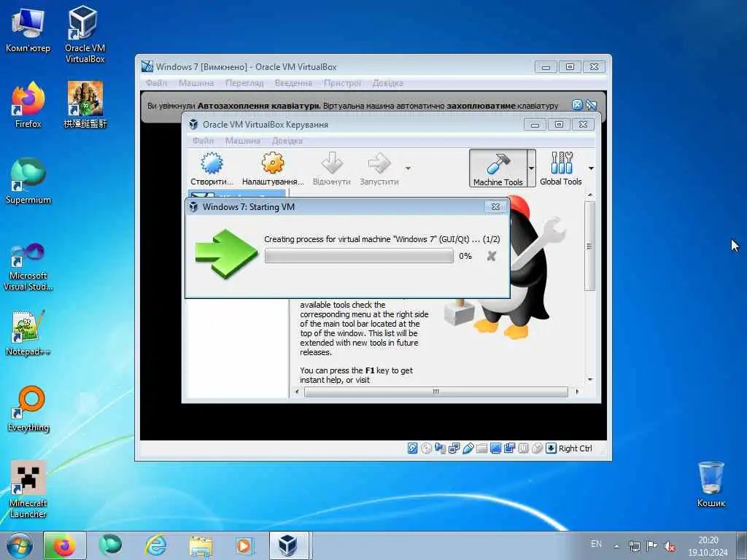Viewport: 747px width, 560px height.
Task: Open the Action Center flag tray icon
Action: tap(652, 546)
